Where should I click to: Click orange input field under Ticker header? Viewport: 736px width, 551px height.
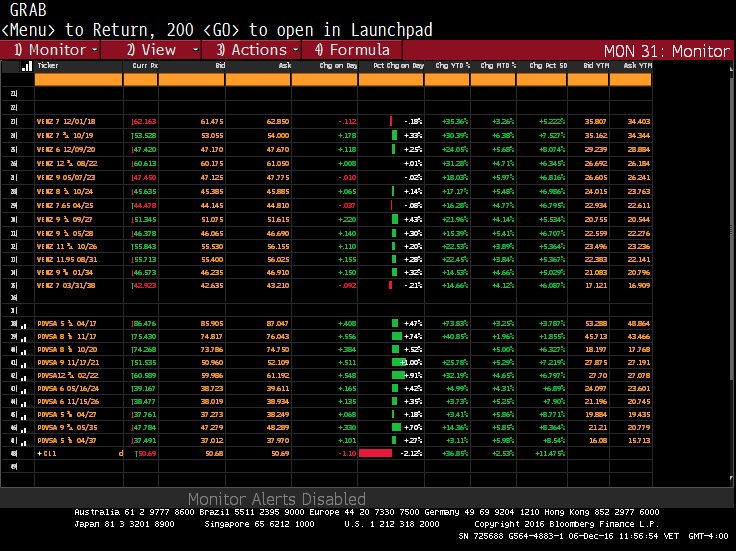[x=78, y=80]
